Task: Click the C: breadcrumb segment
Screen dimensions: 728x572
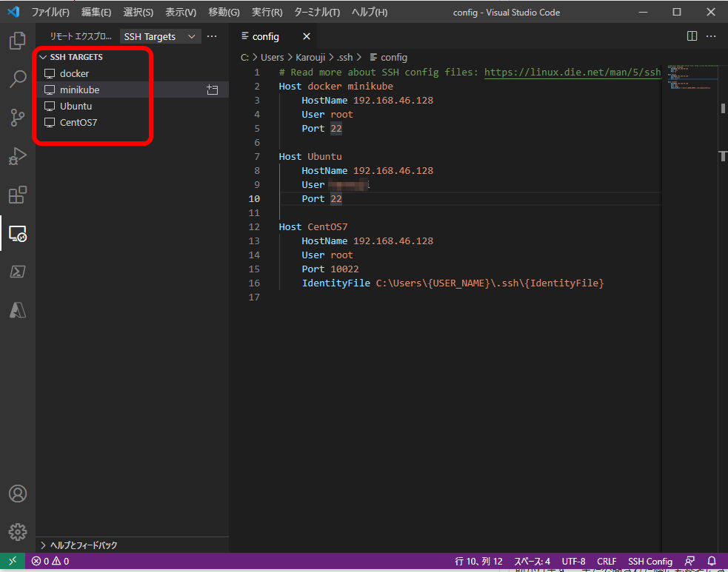Action: tap(244, 57)
